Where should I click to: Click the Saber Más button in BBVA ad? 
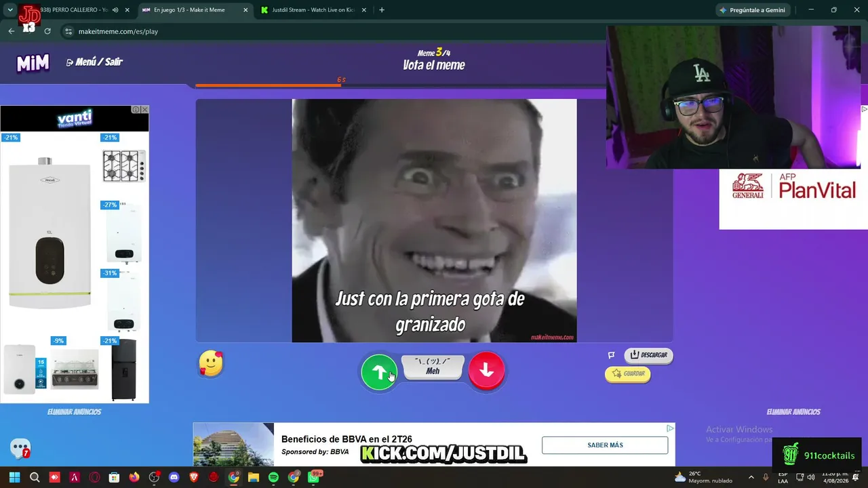[x=605, y=445]
